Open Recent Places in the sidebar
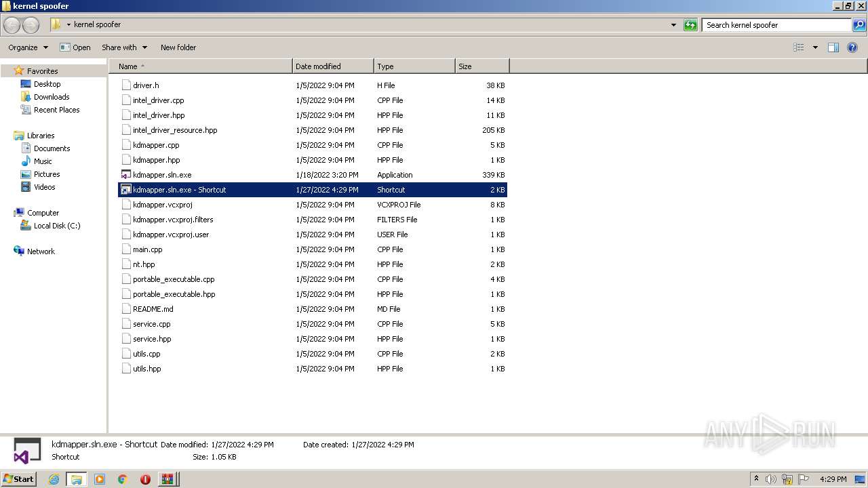This screenshot has width=868, height=488. [x=56, y=110]
